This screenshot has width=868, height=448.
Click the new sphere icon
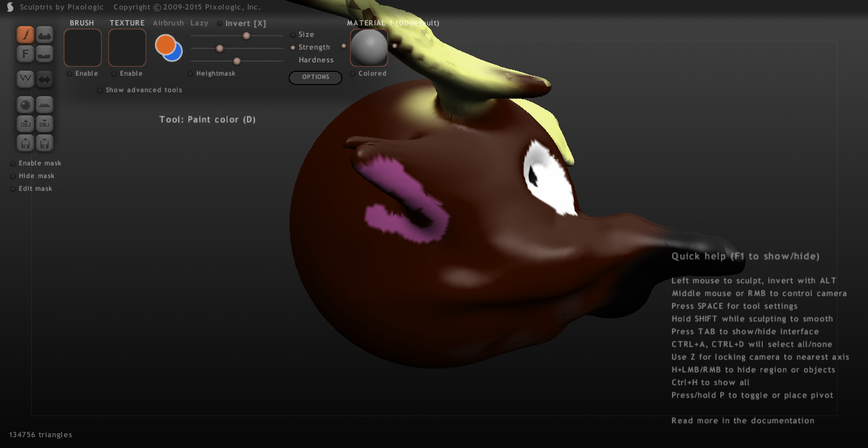click(x=25, y=104)
